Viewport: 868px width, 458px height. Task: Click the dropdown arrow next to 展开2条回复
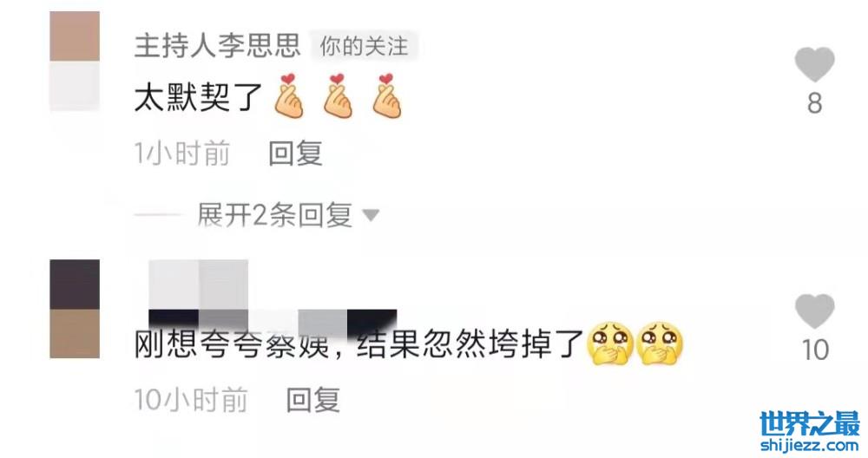(x=371, y=214)
